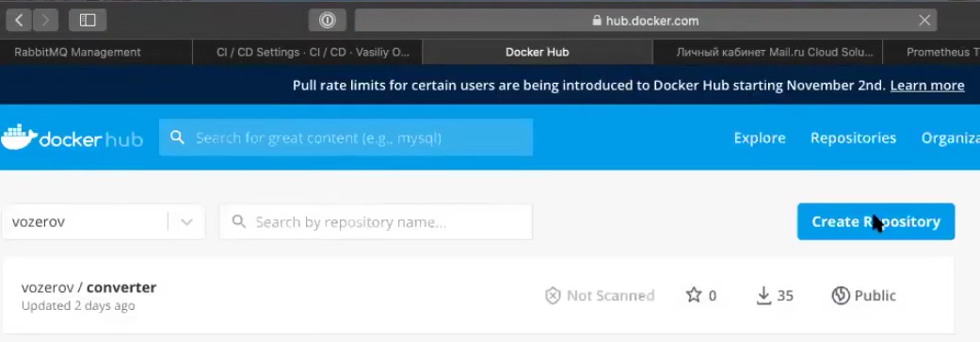Show the Safari sidebar
This screenshot has width=980, height=342.
[x=88, y=21]
